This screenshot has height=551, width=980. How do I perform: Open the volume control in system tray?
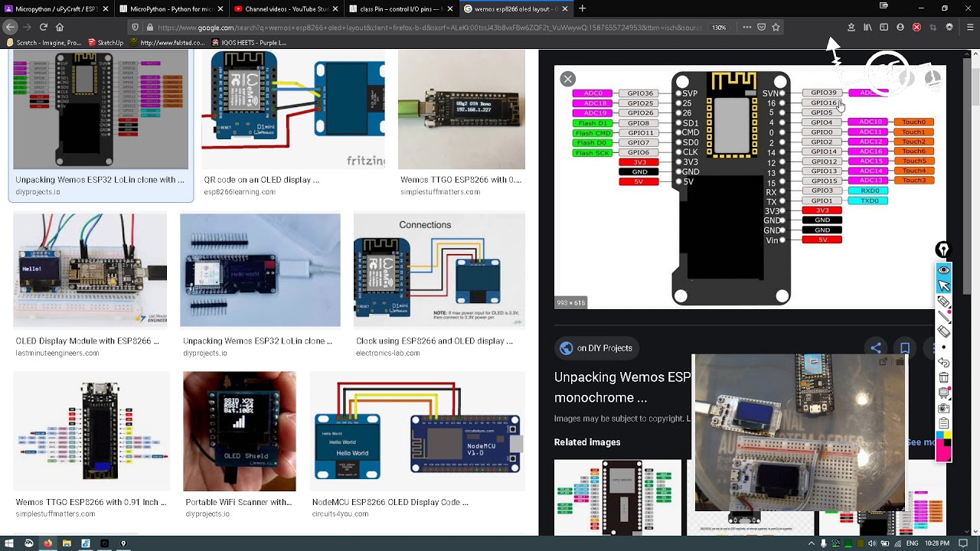coord(874,543)
